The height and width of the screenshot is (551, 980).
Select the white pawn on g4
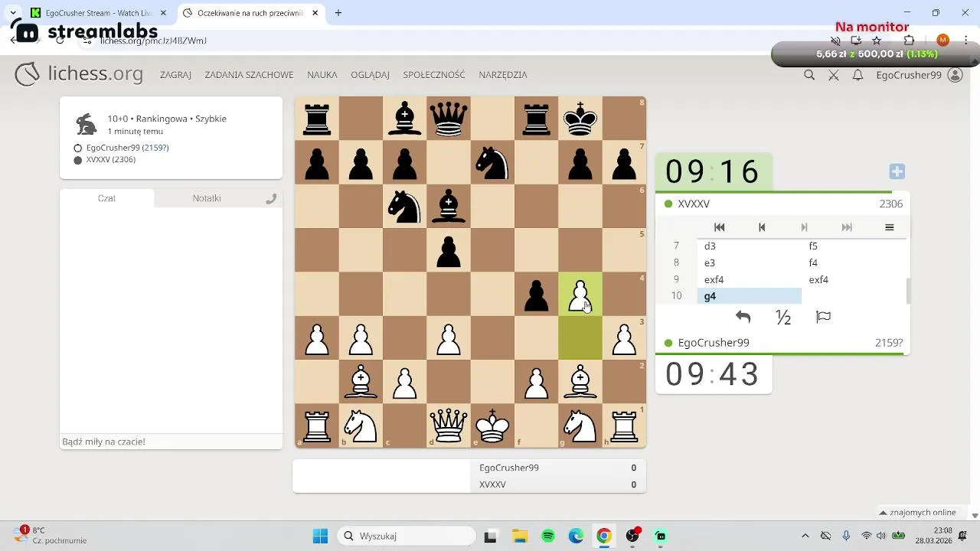580,295
